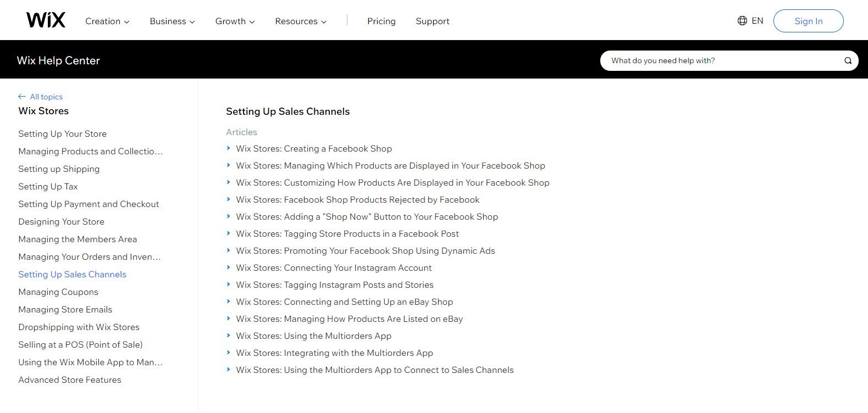The image size is (868, 413).
Task: Click the search magnifier icon
Action: pyautogui.click(x=848, y=61)
